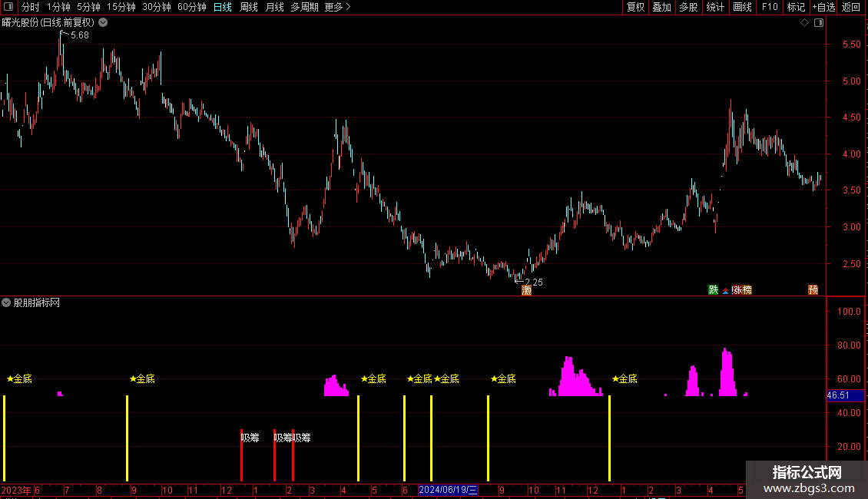This screenshot has height=499, width=868.
Task: Open the 多股 multi-stock view
Action: [x=689, y=7]
